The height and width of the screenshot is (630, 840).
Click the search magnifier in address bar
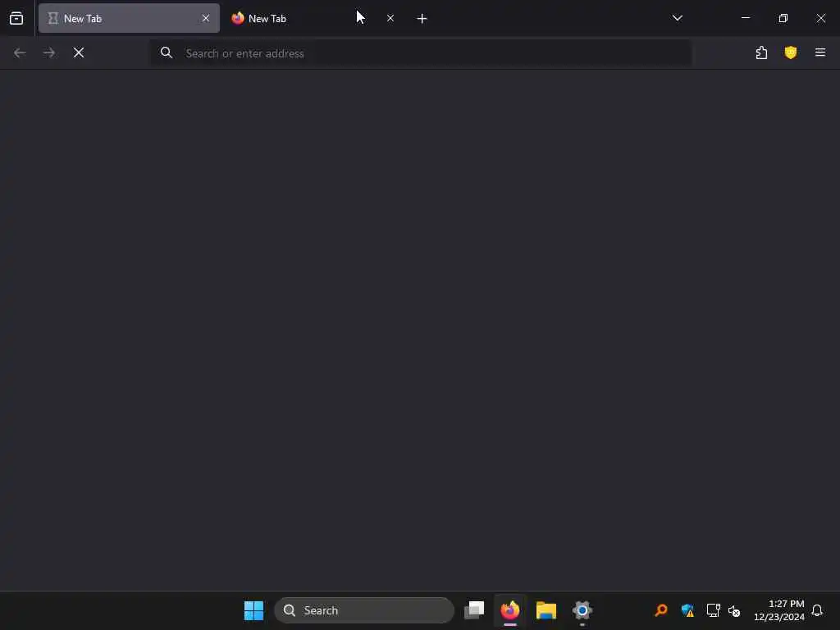coord(167,52)
